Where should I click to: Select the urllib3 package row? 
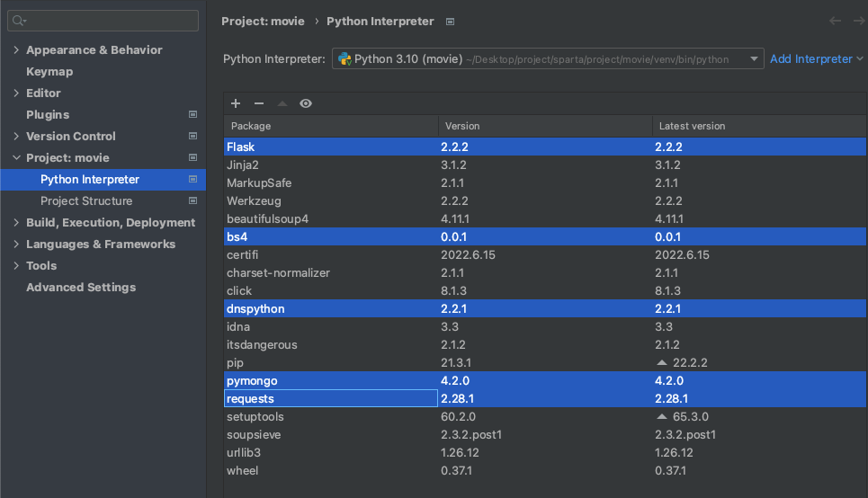[x=545, y=453]
